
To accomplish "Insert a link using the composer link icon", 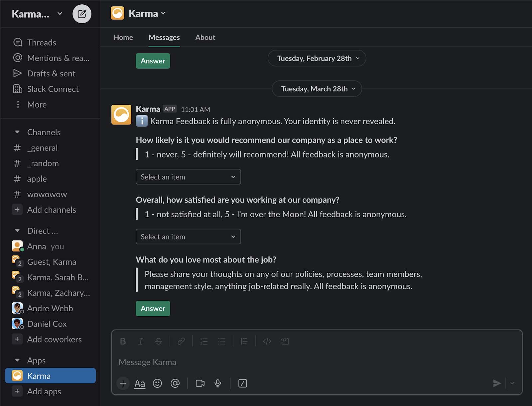I will pyautogui.click(x=181, y=341).
